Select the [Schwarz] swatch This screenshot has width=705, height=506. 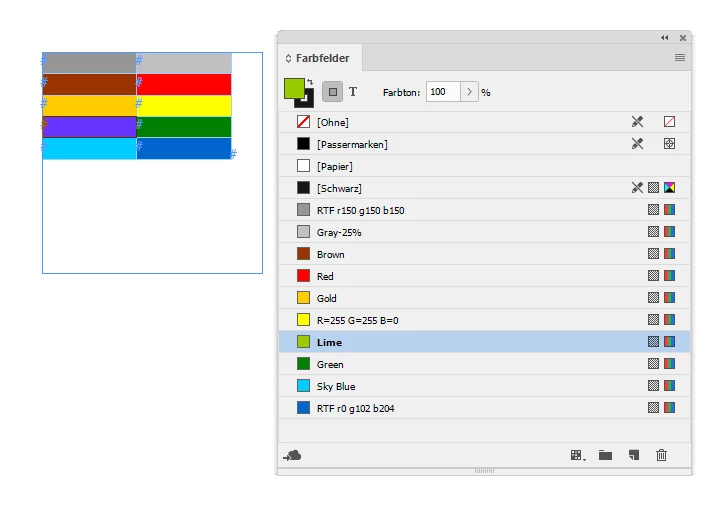(484, 188)
